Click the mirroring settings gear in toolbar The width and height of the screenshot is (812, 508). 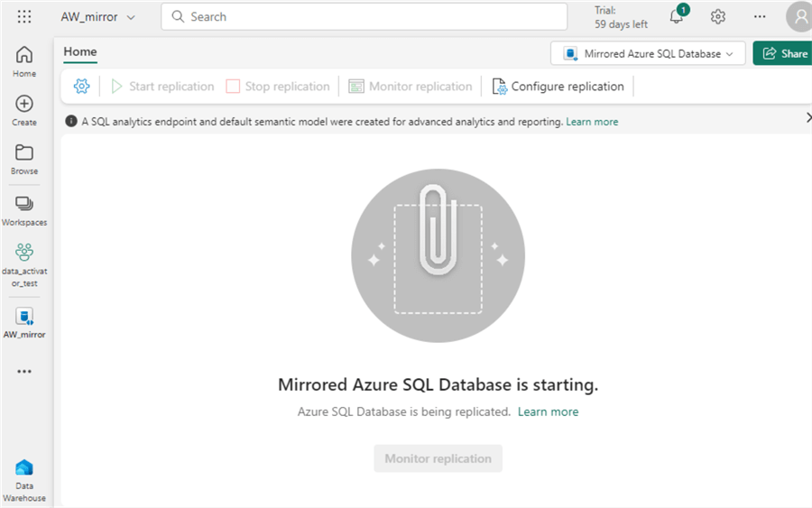click(81, 87)
